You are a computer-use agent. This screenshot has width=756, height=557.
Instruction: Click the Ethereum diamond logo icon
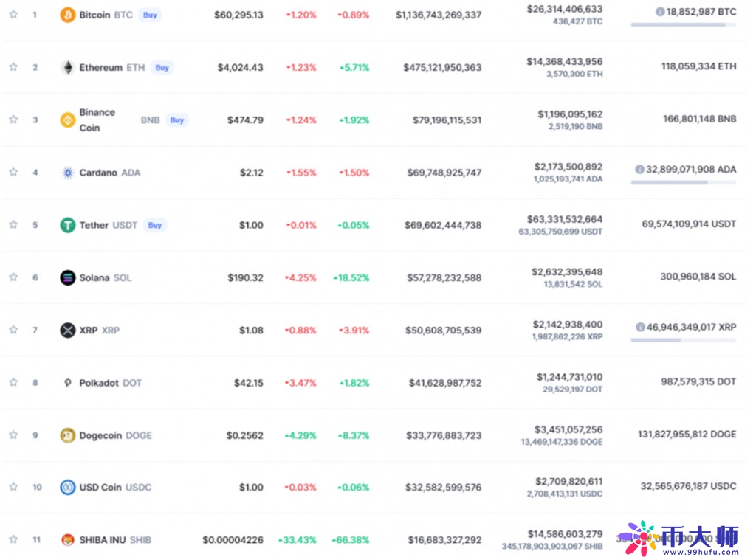[67, 67]
